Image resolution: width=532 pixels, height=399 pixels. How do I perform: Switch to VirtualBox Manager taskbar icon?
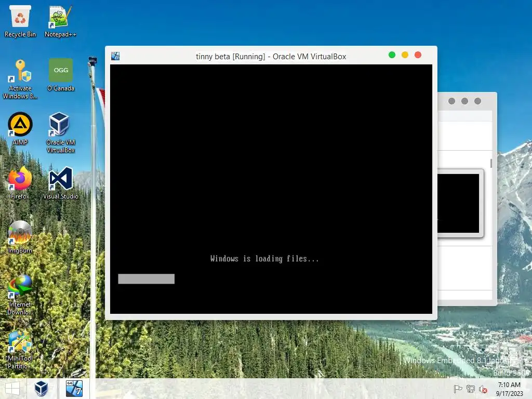point(41,389)
